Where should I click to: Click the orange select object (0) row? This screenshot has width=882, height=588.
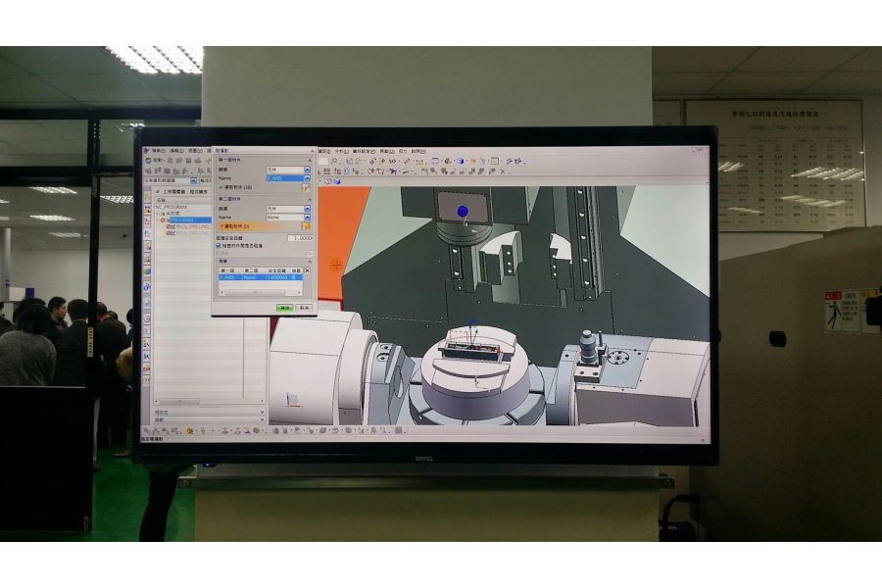click(x=264, y=226)
